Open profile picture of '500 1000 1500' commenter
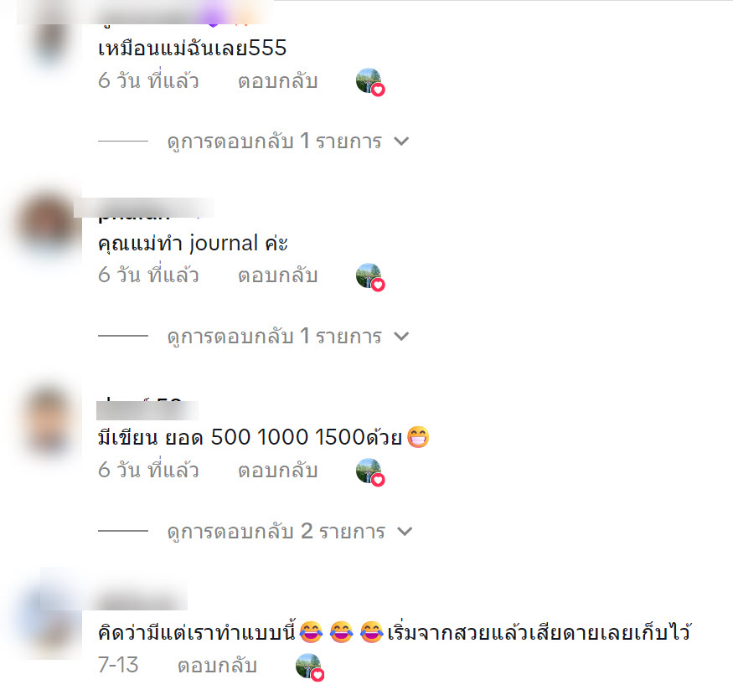This screenshot has height=700, width=733. pyautogui.click(x=49, y=419)
